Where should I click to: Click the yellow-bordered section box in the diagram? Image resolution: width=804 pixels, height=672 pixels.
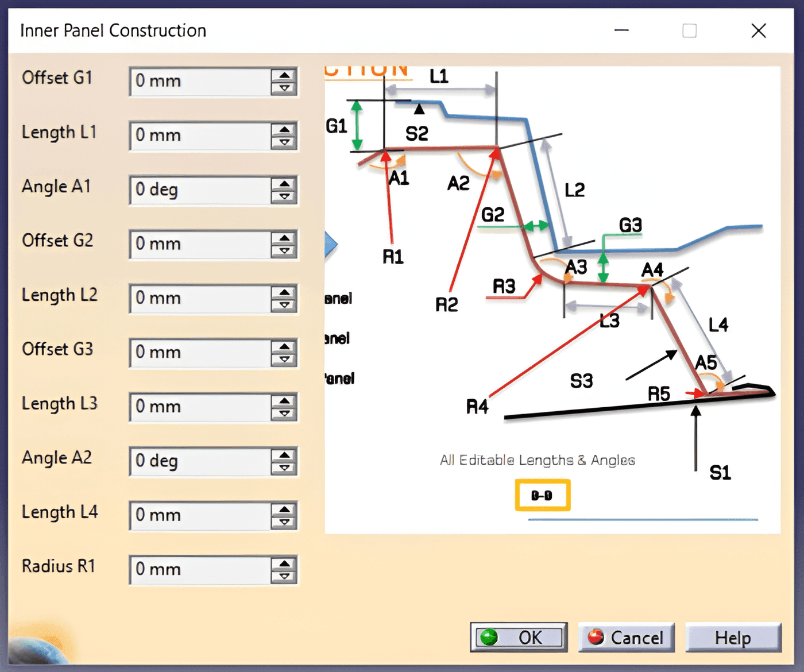[x=543, y=495]
